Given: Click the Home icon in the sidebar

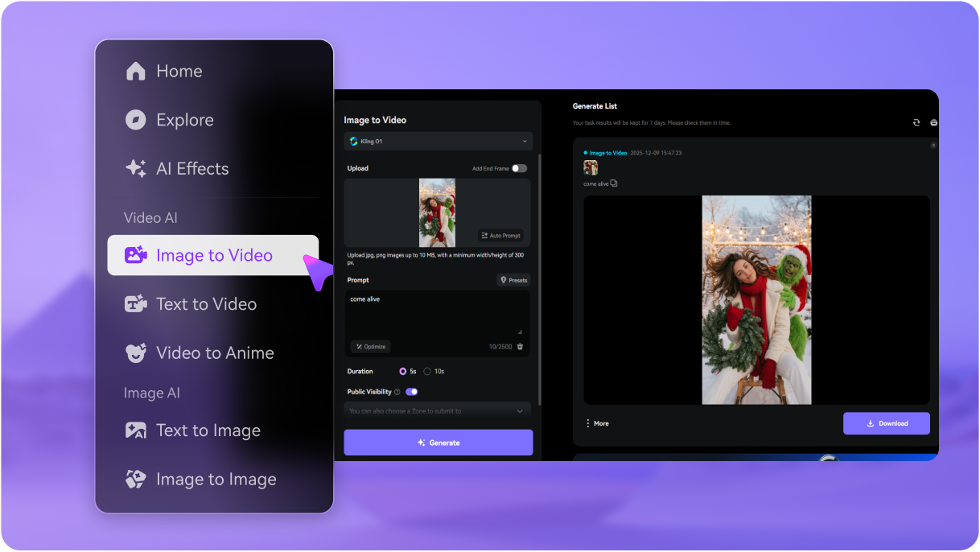Looking at the screenshot, I should click(135, 71).
